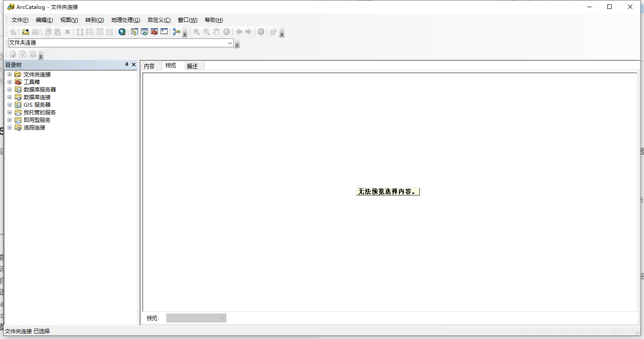
Task: Open the 视图(V) menu
Action: [69, 20]
